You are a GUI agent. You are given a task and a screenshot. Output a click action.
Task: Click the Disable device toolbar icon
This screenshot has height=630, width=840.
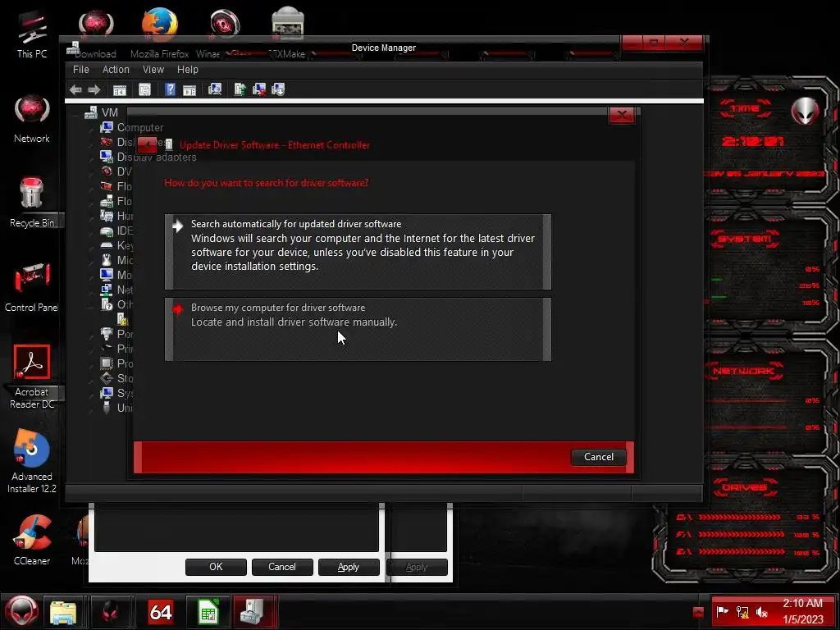(278, 89)
